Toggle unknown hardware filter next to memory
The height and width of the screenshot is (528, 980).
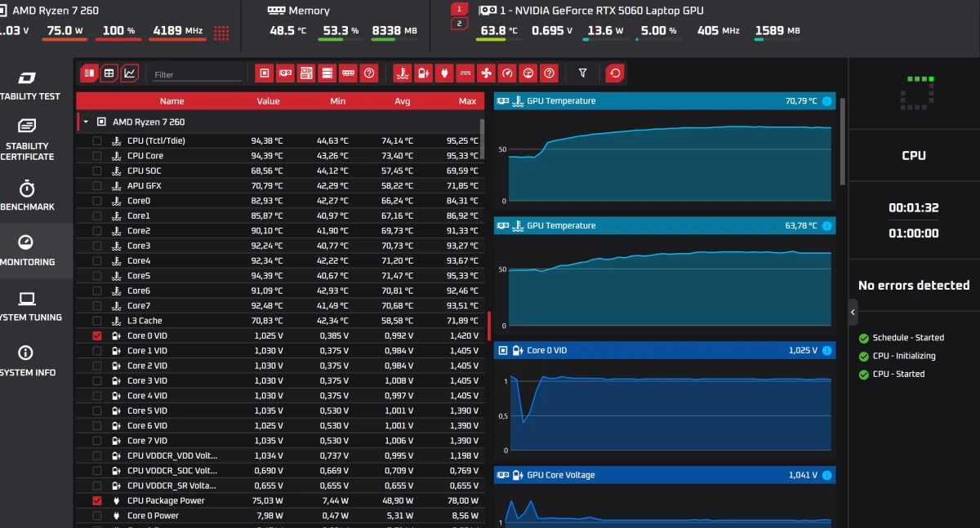pos(369,73)
